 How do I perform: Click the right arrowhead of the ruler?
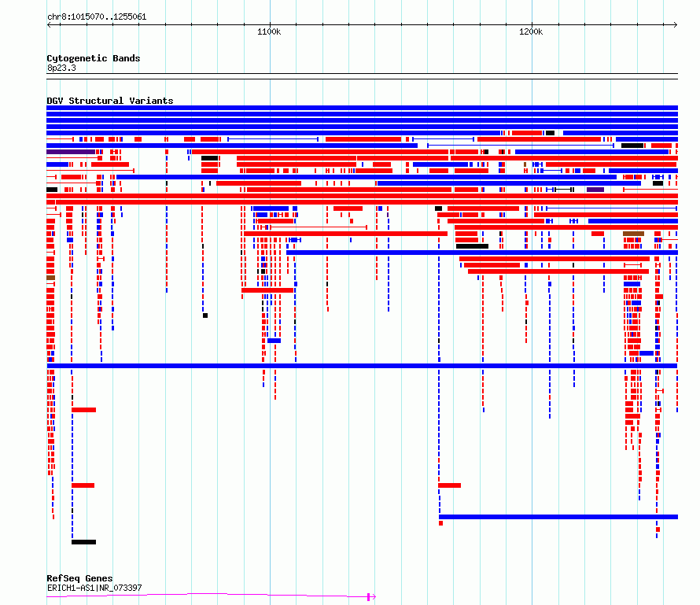tap(676, 25)
